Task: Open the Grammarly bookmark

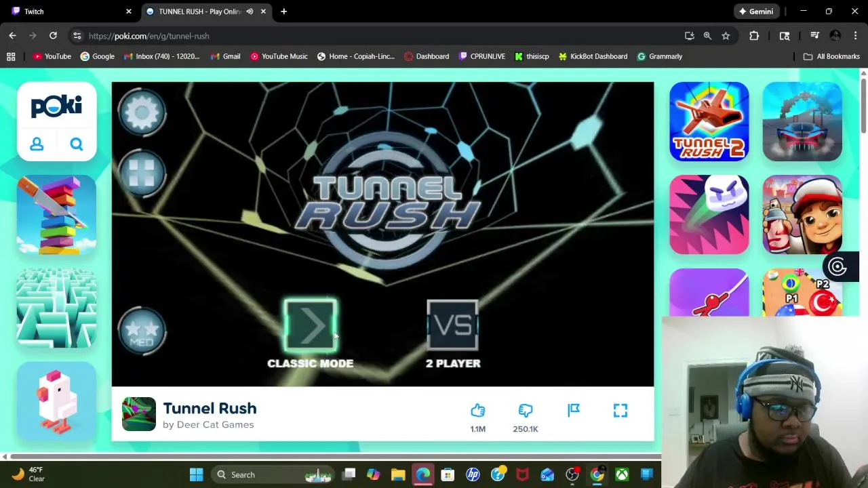Action: pos(660,56)
